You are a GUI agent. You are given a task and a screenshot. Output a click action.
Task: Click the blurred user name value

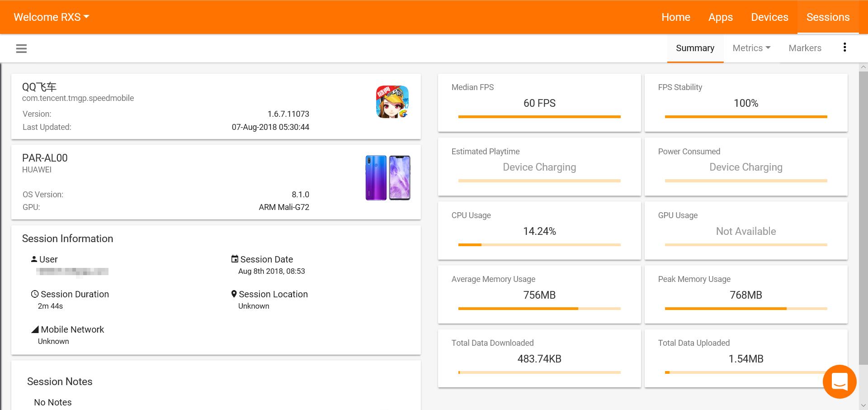pos(72,272)
